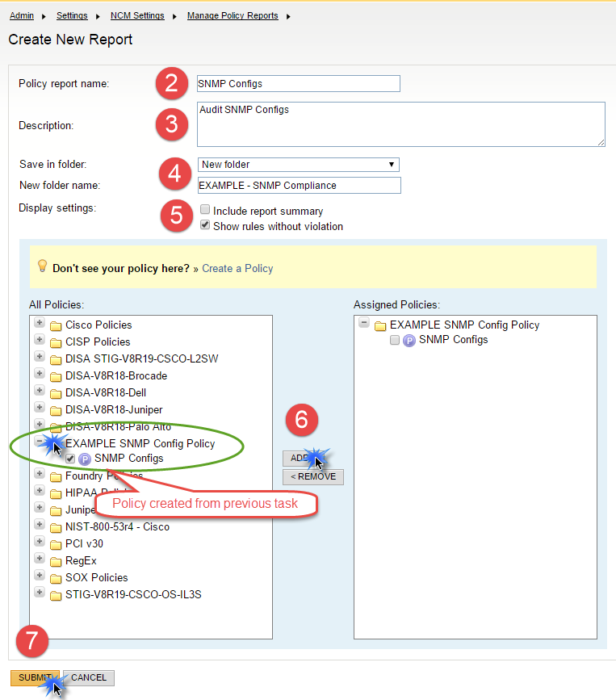This screenshot has width=616, height=700.
Task: Check SNMP Configs in Assigned Policies
Action: pyautogui.click(x=395, y=340)
